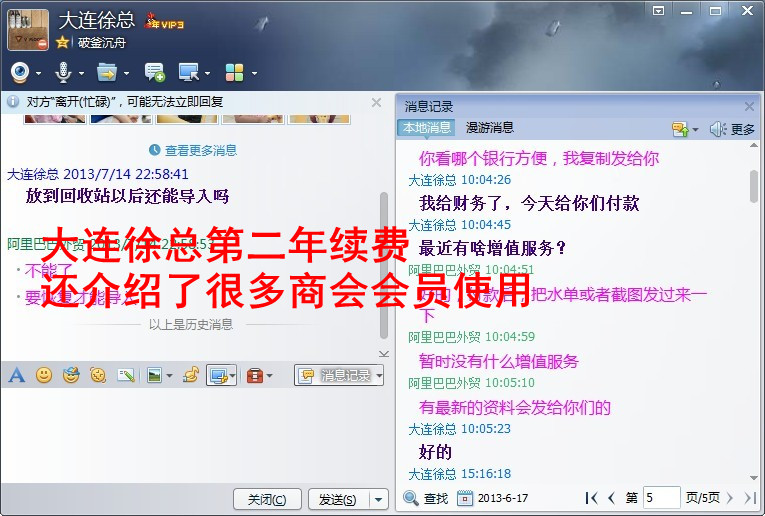Toggle the speaker icon in message records
The height and width of the screenshot is (516, 765).
tap(718, 129)
